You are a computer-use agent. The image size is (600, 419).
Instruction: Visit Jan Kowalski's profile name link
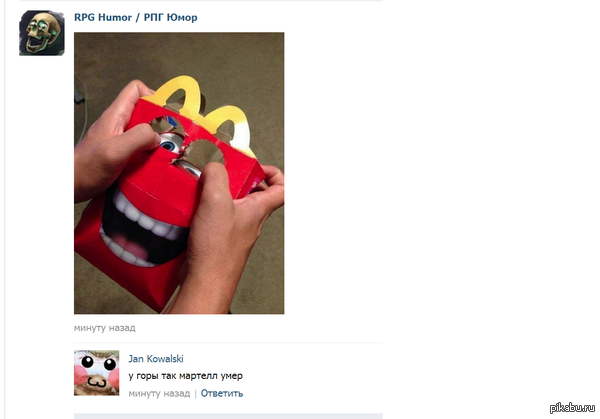click(x=156, y=359)
